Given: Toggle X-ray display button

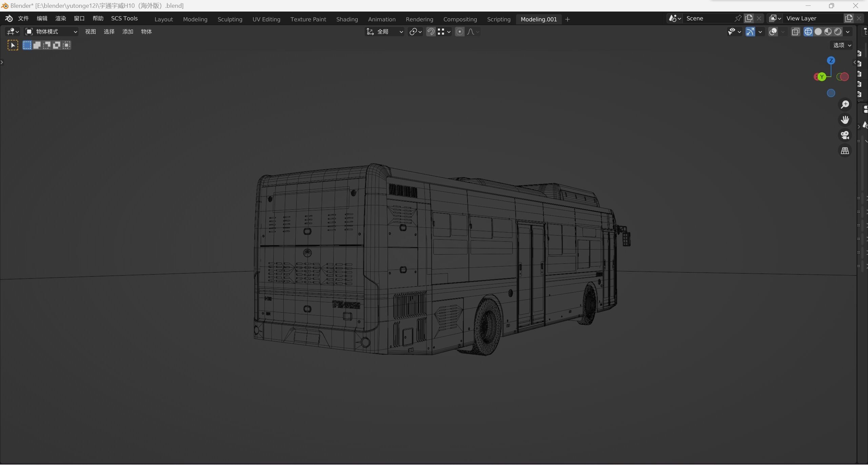Looking at the screenshot, I should [x=795, y=32].
